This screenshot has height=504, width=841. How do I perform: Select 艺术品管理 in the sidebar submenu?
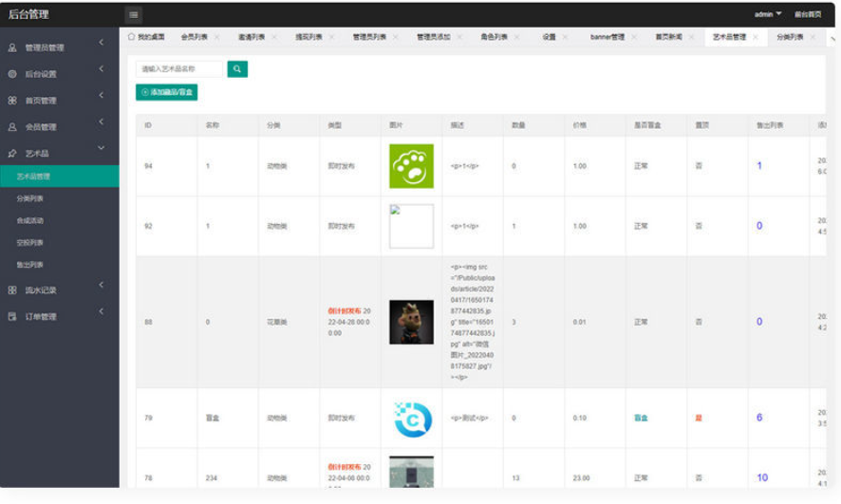60,177
